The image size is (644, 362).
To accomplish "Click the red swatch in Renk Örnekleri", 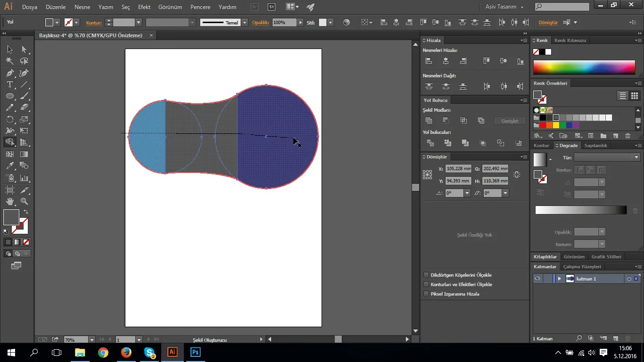I will [543, 125].
